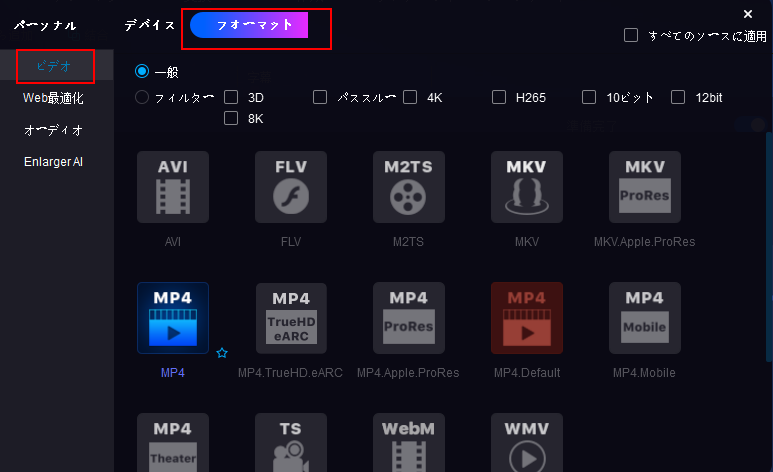The width and height of the screenshot is (773, 472).
Task: Click the favorite star next to MP4
Action: 222,353
